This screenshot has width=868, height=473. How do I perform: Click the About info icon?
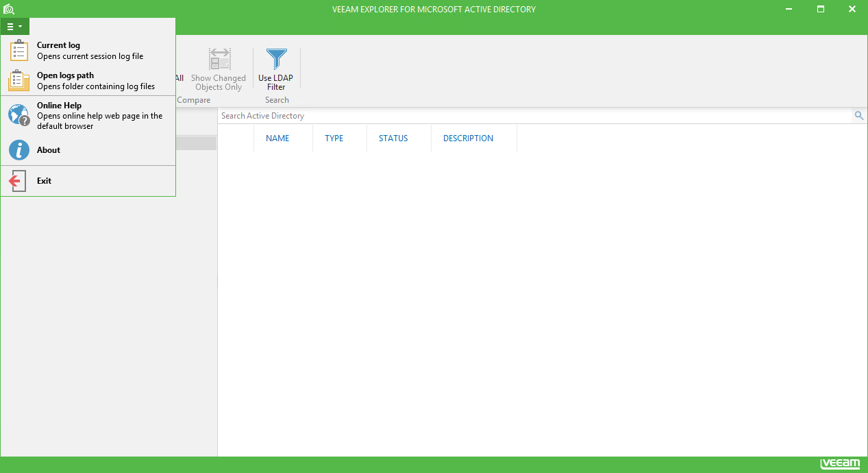(x=19, y=150)
